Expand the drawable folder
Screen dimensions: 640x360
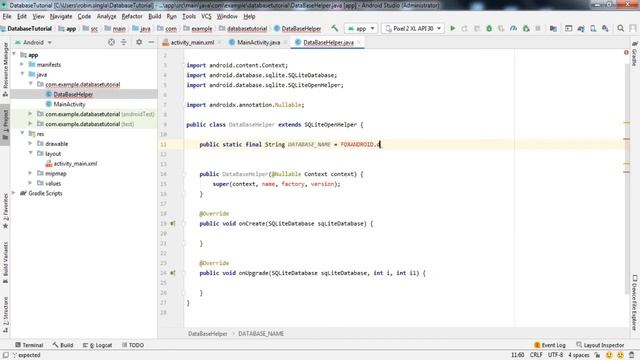(x=30, y=144)
